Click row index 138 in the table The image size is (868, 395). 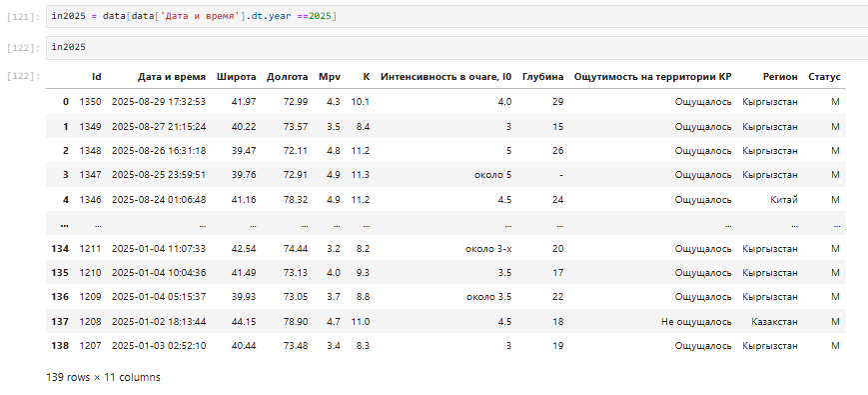pos(60,346)
